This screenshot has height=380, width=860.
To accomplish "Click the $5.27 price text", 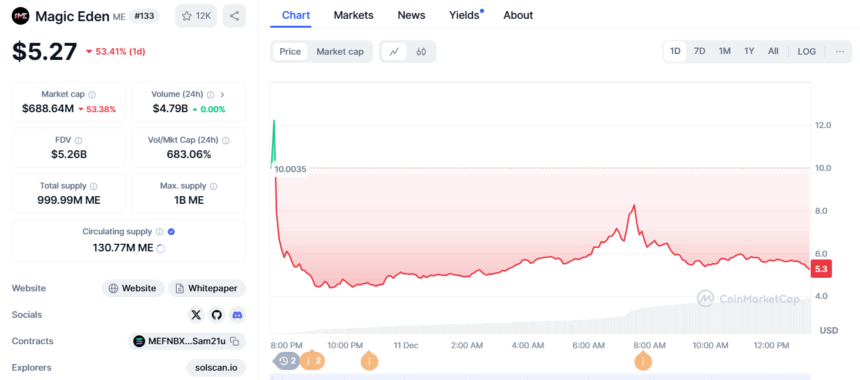I will click(44, 52).
